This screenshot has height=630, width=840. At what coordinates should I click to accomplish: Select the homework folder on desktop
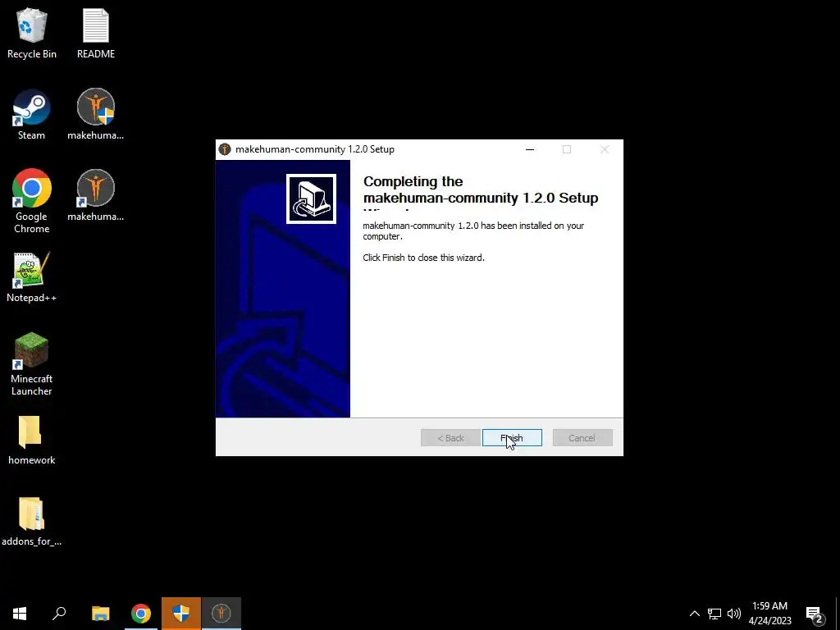click(32, 440)
